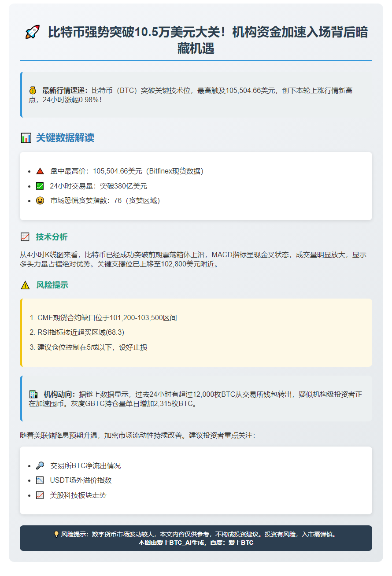Viewport: 392px width, 576px height.
Task: Click list item 建议仓位控制在5成以下，设好止损
Action: pos(92,347)
